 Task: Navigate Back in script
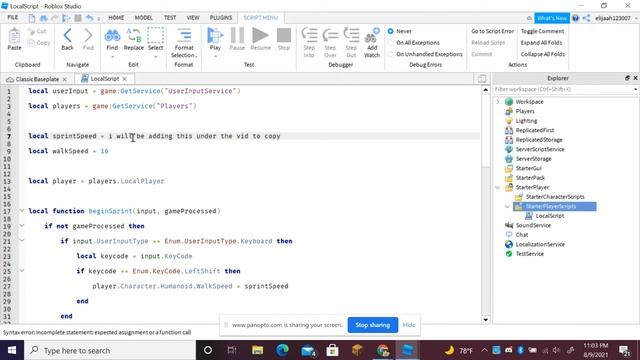pyautogui.click(x=67, y=39)
